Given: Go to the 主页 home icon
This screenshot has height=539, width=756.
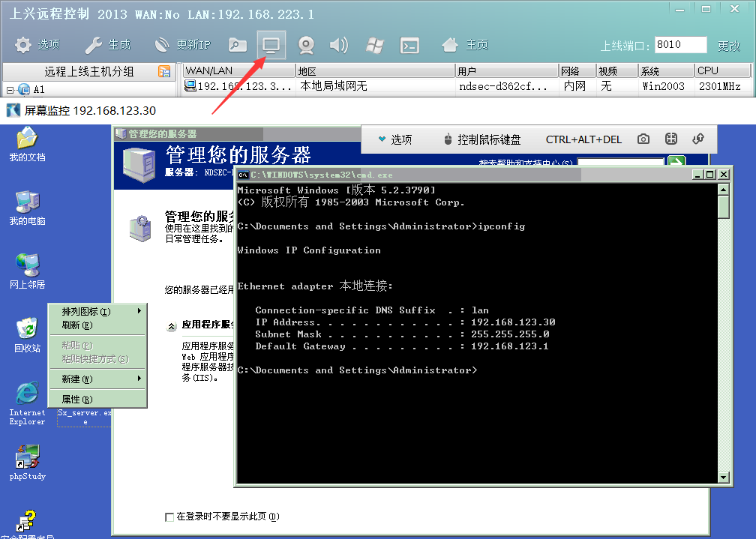Looking at the screenshot, I should click(465, 45).
